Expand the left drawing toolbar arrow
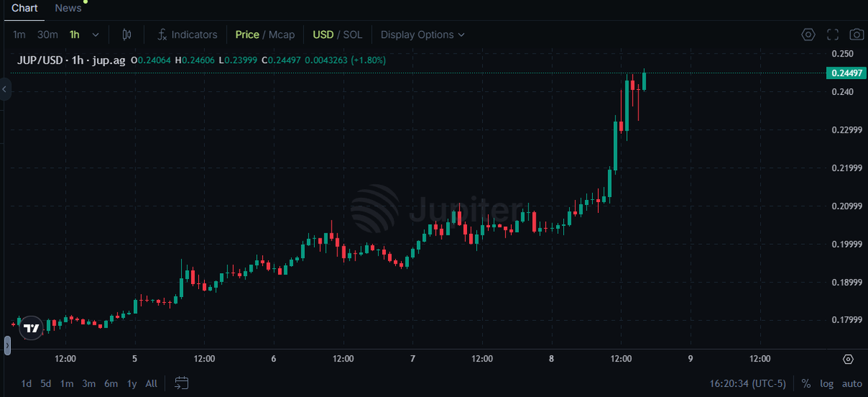 point(5,89)
